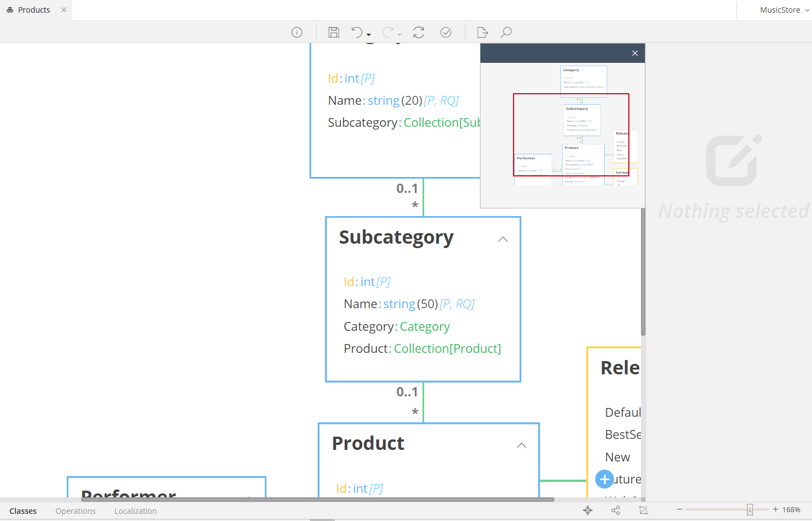Collapse the Subcategory class box
The image size is (812, 521).
[x=503, y=239]
